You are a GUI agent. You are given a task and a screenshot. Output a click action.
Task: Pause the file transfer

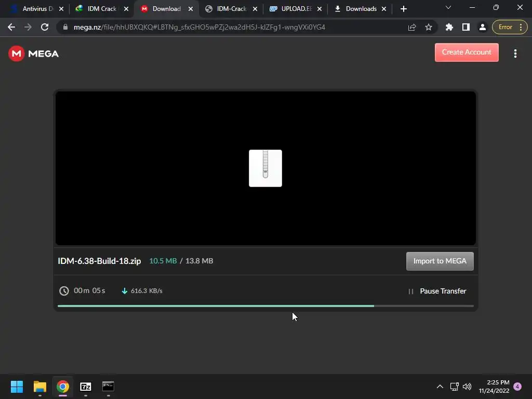tap(437, 291)
